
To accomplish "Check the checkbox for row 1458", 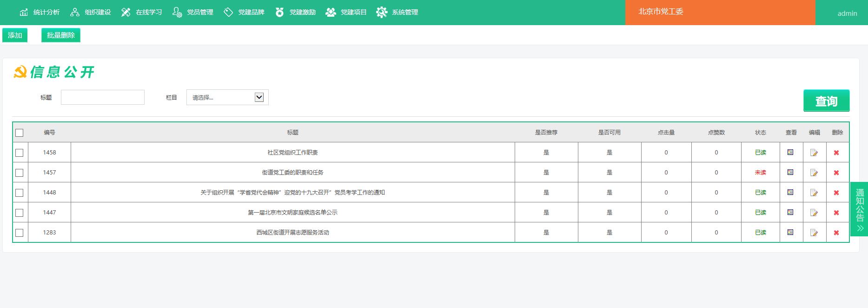I will pos(20,153).
